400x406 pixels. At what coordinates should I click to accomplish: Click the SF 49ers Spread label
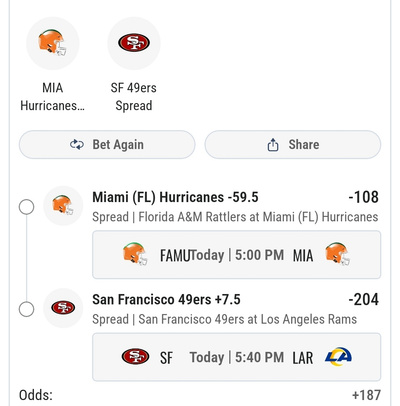134,97
